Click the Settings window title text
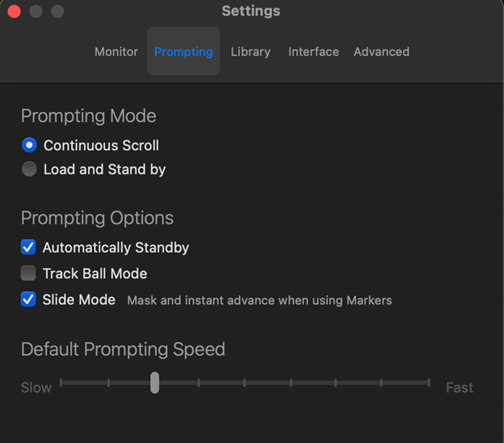This screenshot has height=443, width=504. [x=251, y=11]
